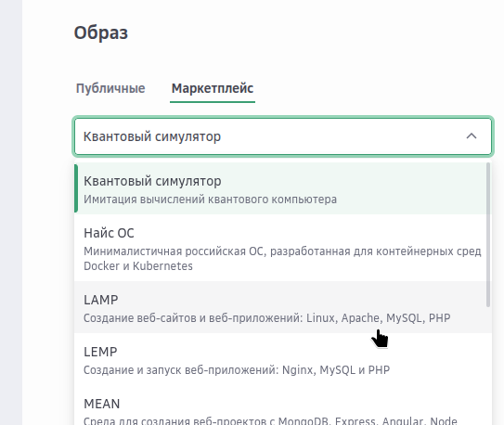
Task: Select the MEAN image option
Action: point(283,406)
